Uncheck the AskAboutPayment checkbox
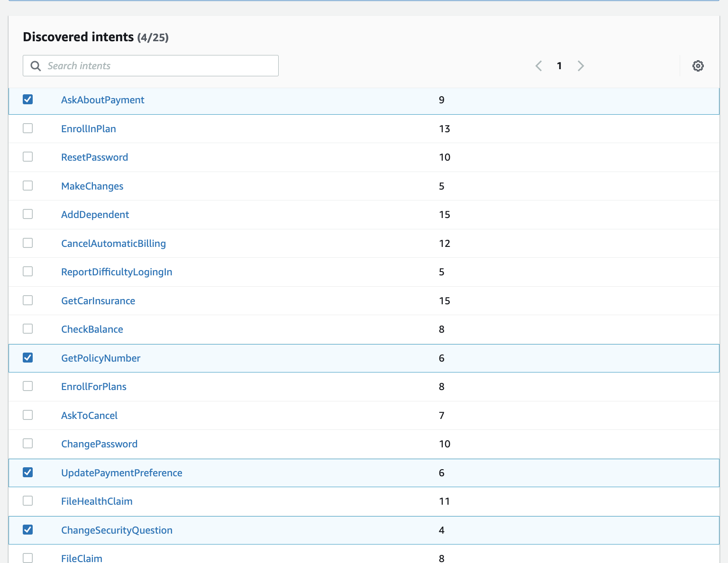This screenshot has width=728, height=563. [x=28, y=100]
